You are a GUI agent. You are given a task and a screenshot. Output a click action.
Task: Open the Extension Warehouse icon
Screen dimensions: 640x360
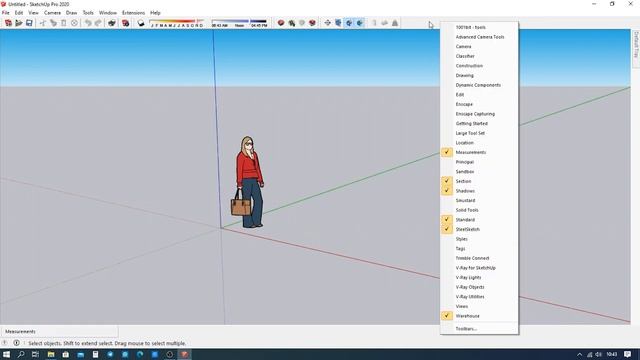click(x=312, y=23)
